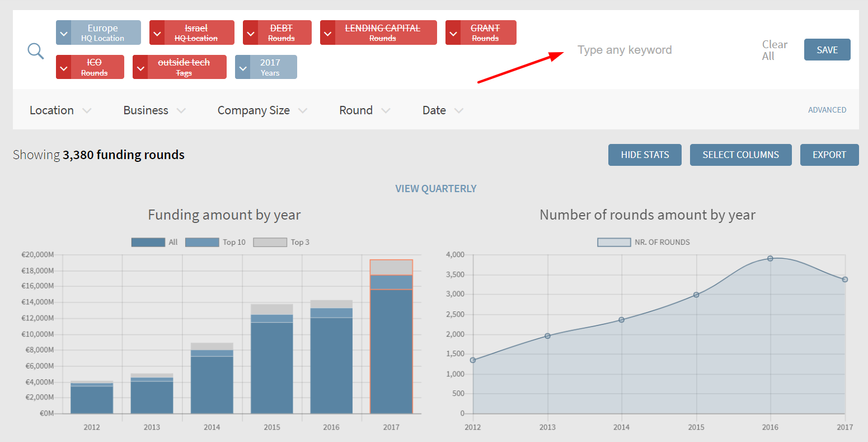Open the GRANT rounds tag chevron
The height and width of the screenshot is (442, 868).
[453, 33]
